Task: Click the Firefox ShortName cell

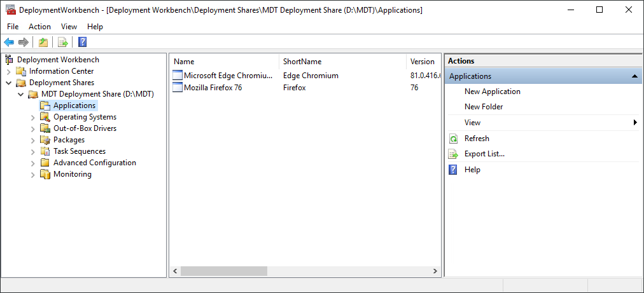Action: pos(295,88)
